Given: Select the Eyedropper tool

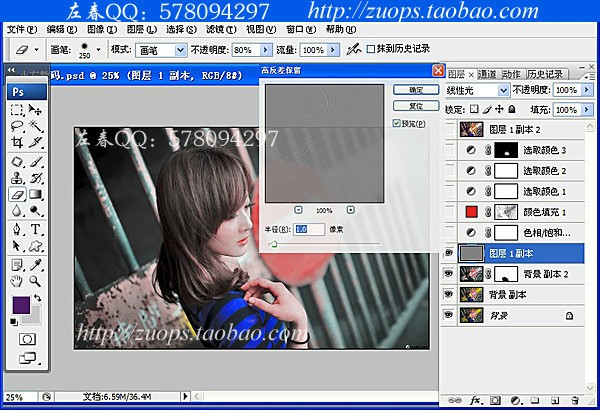Looking at the screenshot, I should pyautogui.click(x=36, y=265).
